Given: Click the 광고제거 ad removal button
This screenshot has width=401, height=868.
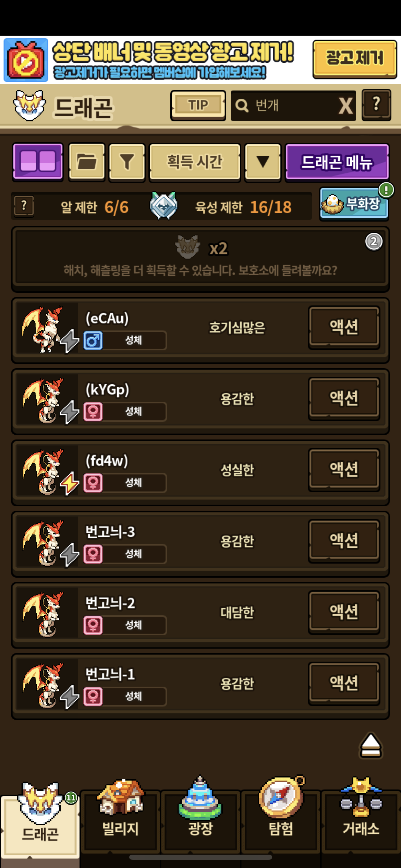Looking at the screenshot, I should tap(354, 59).
